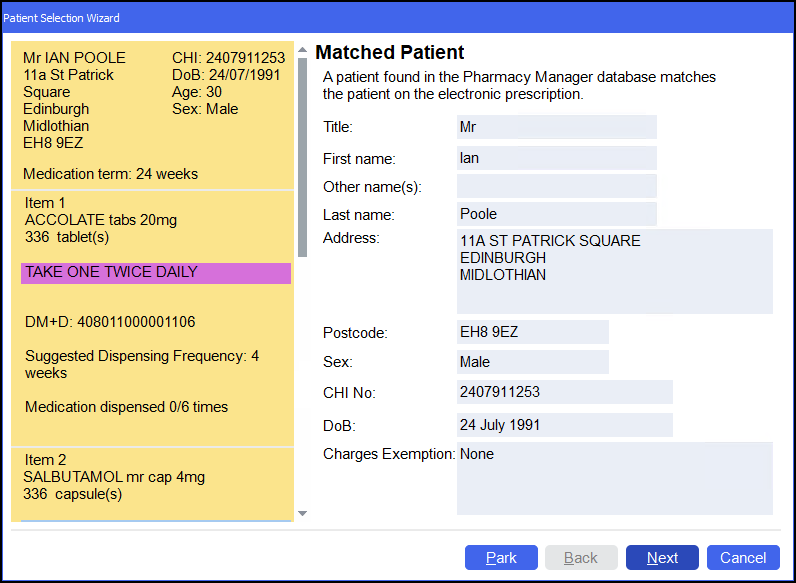Click the highlighted TAKE ONE TWICE DAILY instruction
The height and width of the screenshot is (583, 796).
pyautogui.click(x=155, y=273)
